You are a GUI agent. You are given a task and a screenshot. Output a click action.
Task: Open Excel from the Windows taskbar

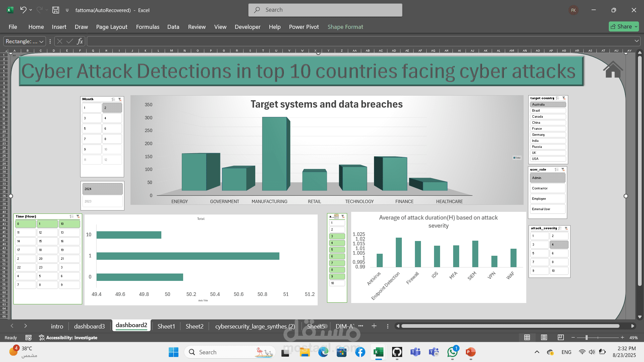pyautogui.click(x=378, y=352)
